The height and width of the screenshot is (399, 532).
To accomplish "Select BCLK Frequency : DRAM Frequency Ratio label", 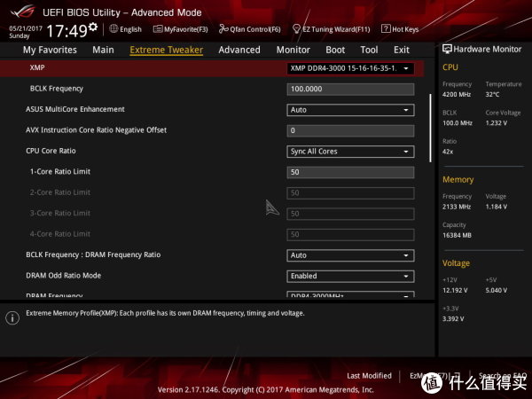I will [x=93, y=254].
